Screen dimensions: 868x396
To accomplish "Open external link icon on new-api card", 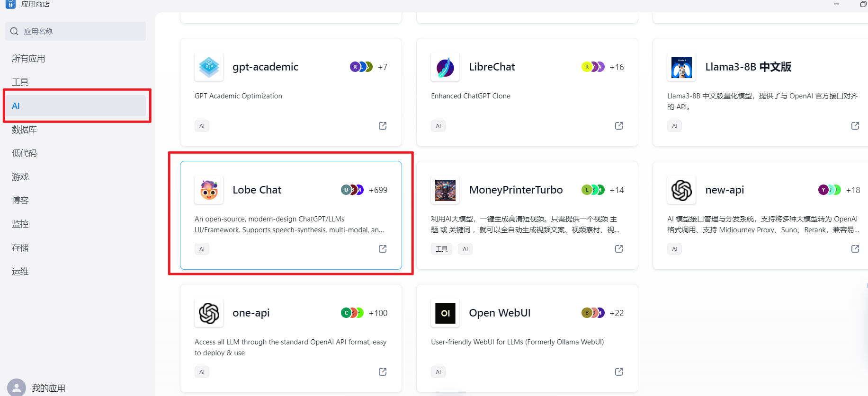I will coord(855,249).
